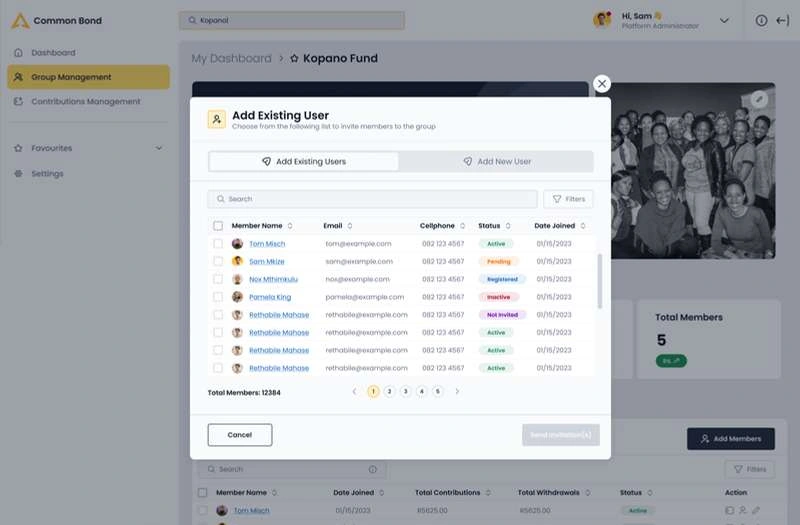The height and width of the screenshot is (525, 800).
Task: Sort dialog table by Date Joined
Action: 583,226
